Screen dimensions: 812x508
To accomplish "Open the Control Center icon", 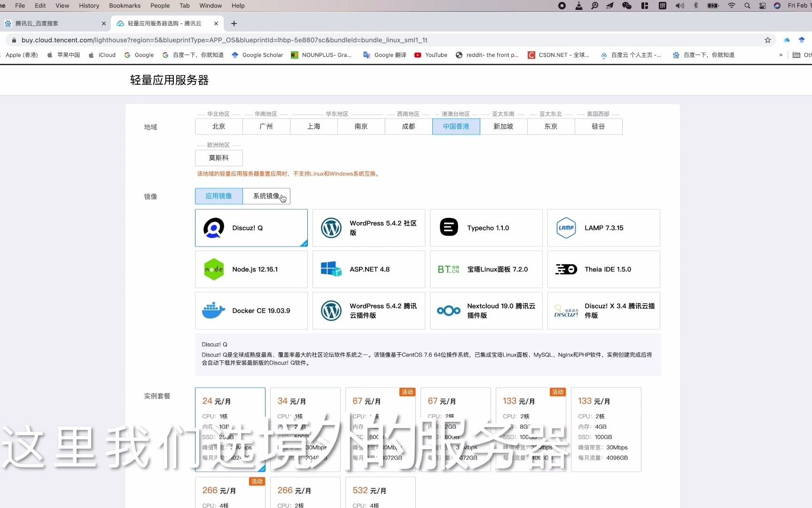I will [x=763, y=6].
